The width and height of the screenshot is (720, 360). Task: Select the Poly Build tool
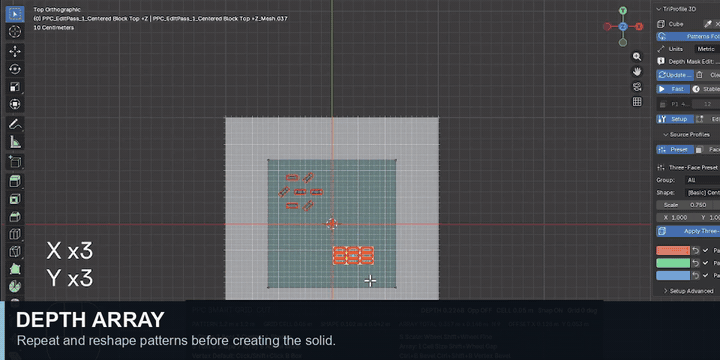[x=15, y=270]
